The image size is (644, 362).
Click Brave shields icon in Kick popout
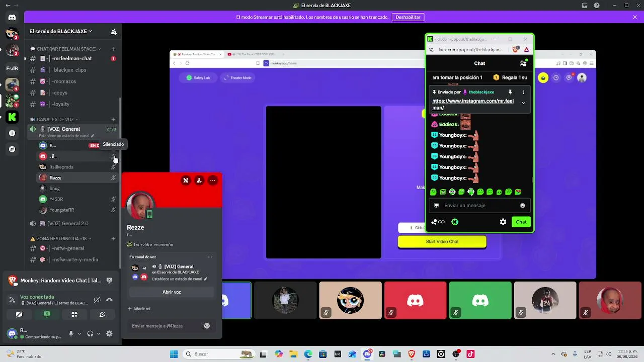(516, 49)
